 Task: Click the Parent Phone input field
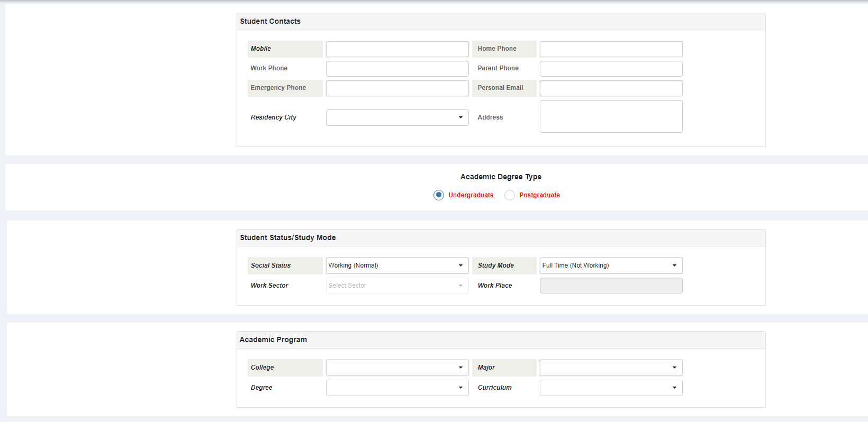pyautogui.click(x=611, y=69)
